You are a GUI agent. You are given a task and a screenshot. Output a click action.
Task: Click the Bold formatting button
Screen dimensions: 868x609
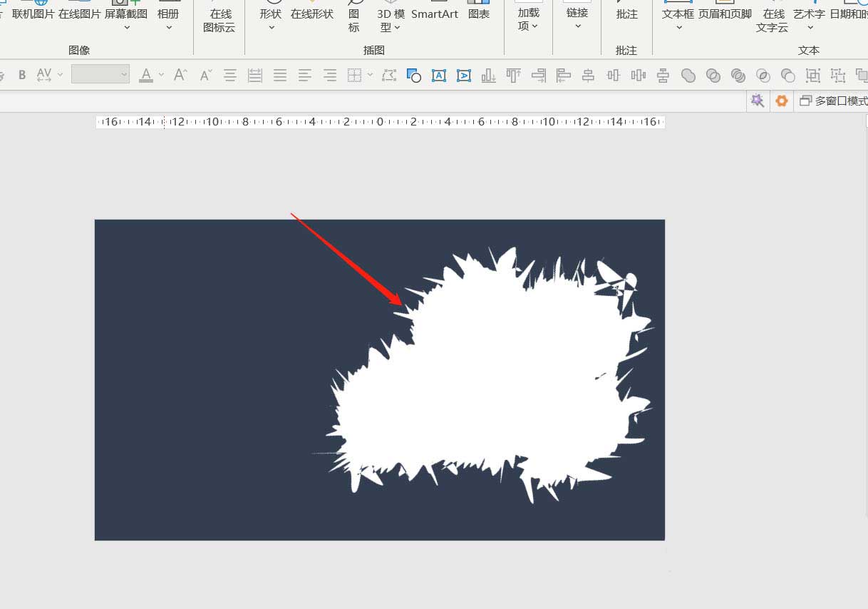point(22,75)
